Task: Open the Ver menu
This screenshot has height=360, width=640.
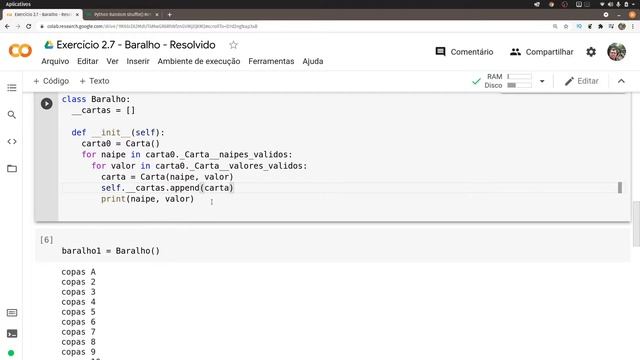Action: tap(112, 61)
